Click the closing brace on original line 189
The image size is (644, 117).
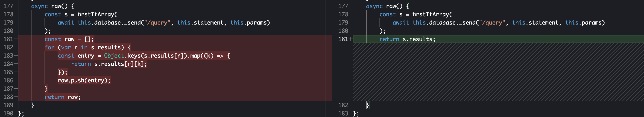[33, 105]
